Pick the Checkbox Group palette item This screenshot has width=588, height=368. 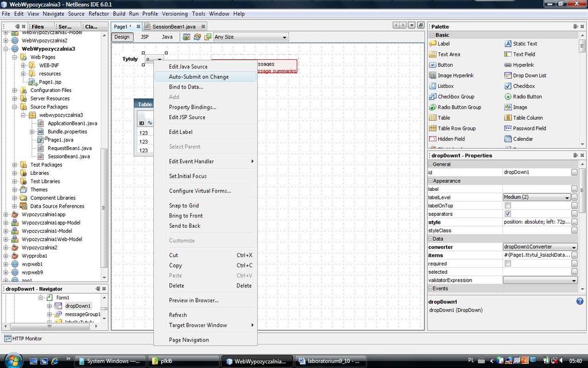pos(451,97)
